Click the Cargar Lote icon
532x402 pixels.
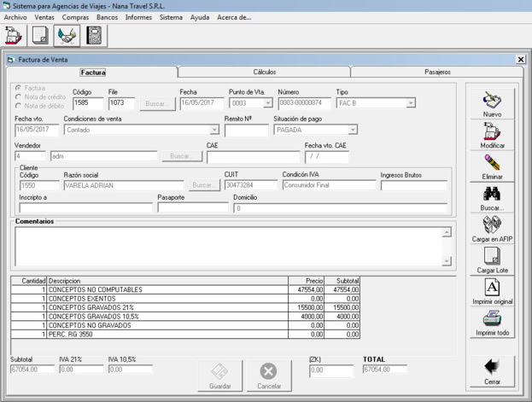(x=492, y=259)
